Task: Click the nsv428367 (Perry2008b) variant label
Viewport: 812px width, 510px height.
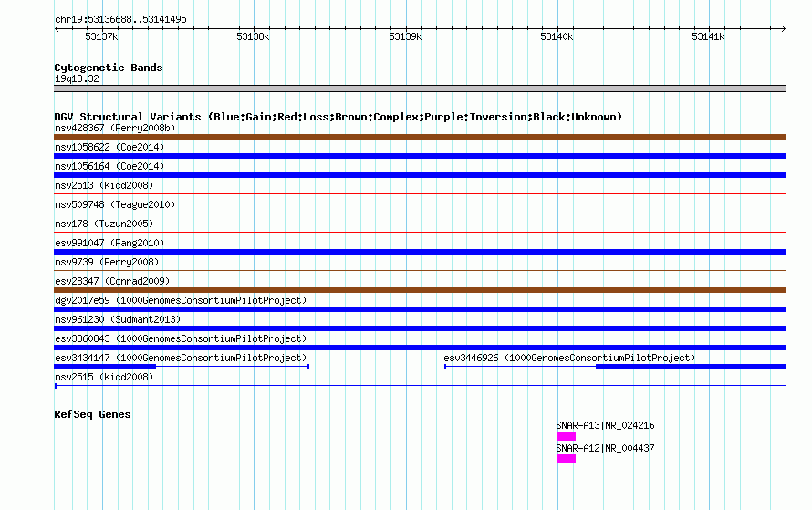Action: [x=115, y=128]
